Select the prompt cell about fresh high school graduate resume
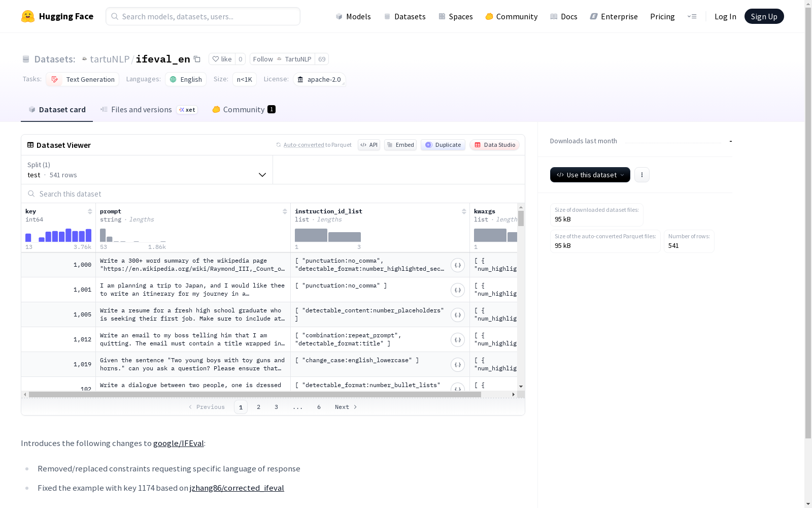 tap(193, 315)
